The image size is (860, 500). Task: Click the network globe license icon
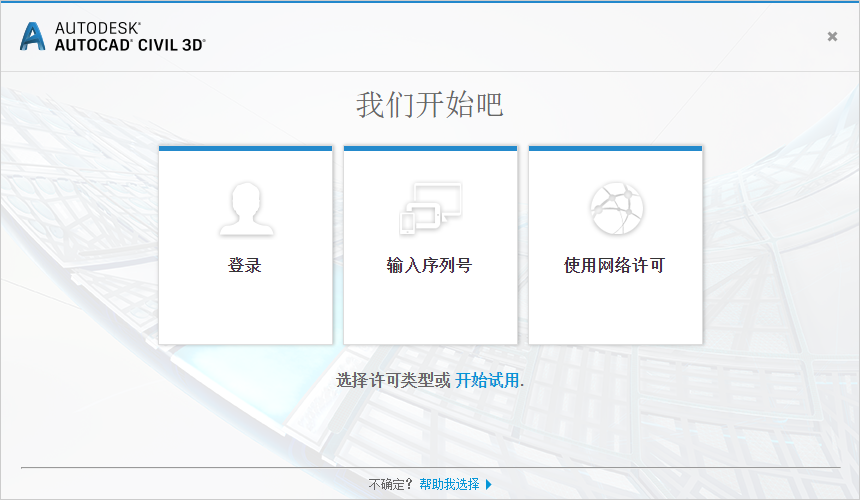616,208
